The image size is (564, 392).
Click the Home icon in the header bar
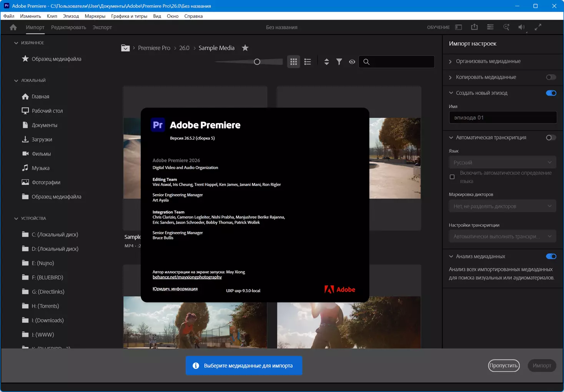(13, 27)
